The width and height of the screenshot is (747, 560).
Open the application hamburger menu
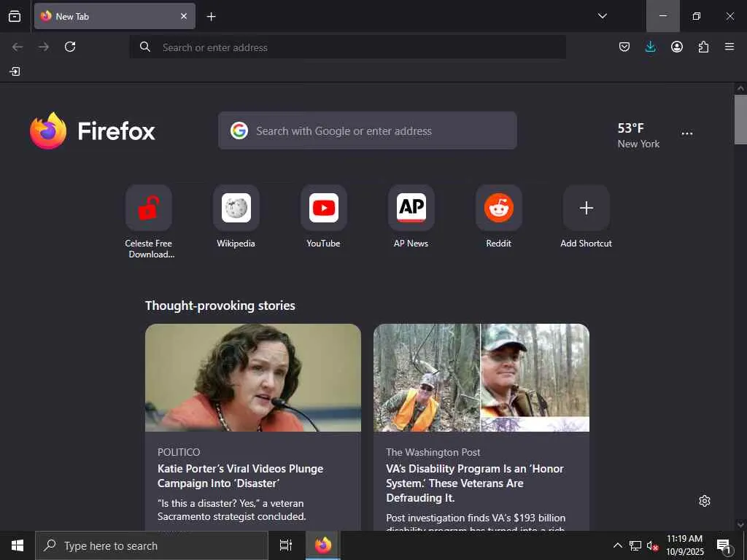(x=729, y=47)
